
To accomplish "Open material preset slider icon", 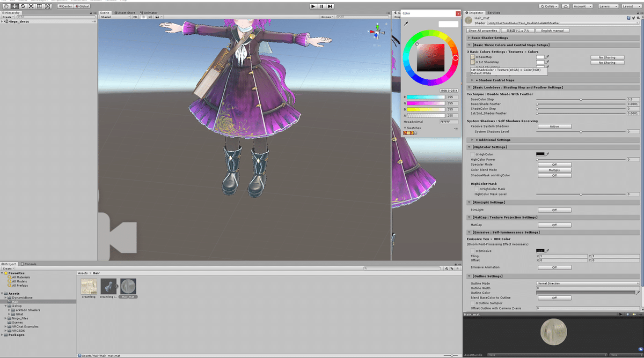I will pos(633,18).
